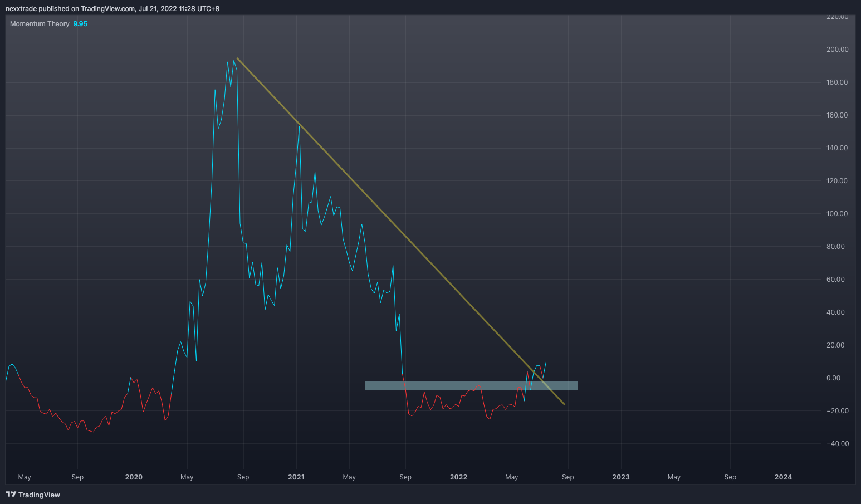Select the descending yellow trendline
Screen dimensions: 861x504
401,231
